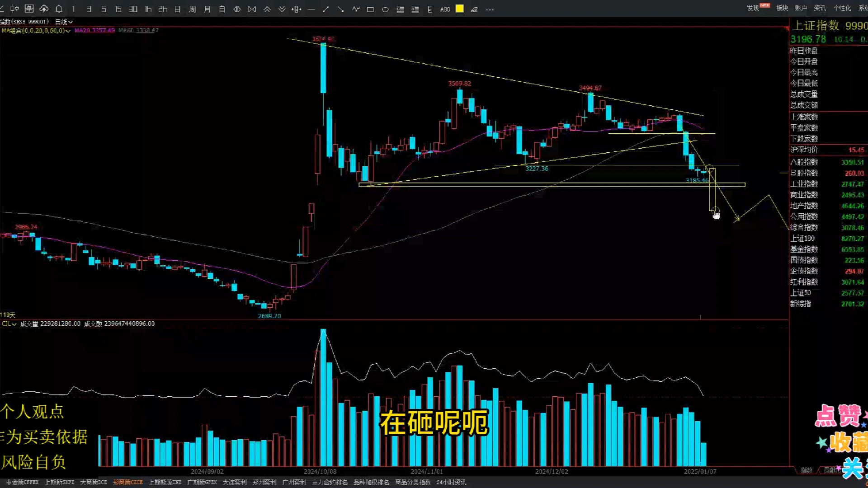The image size is (868, 488).
Task: Open the 板块 menu
Action: coord(782,8)
